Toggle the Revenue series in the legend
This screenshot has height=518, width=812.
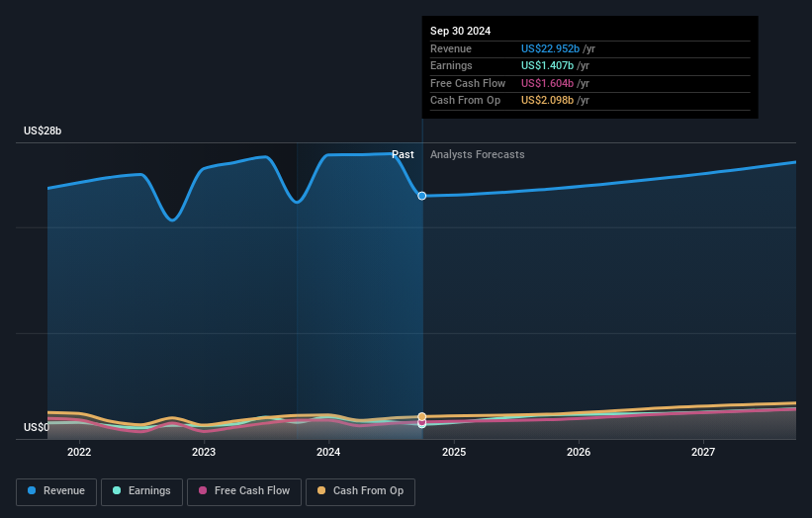[x=56, y=491]
